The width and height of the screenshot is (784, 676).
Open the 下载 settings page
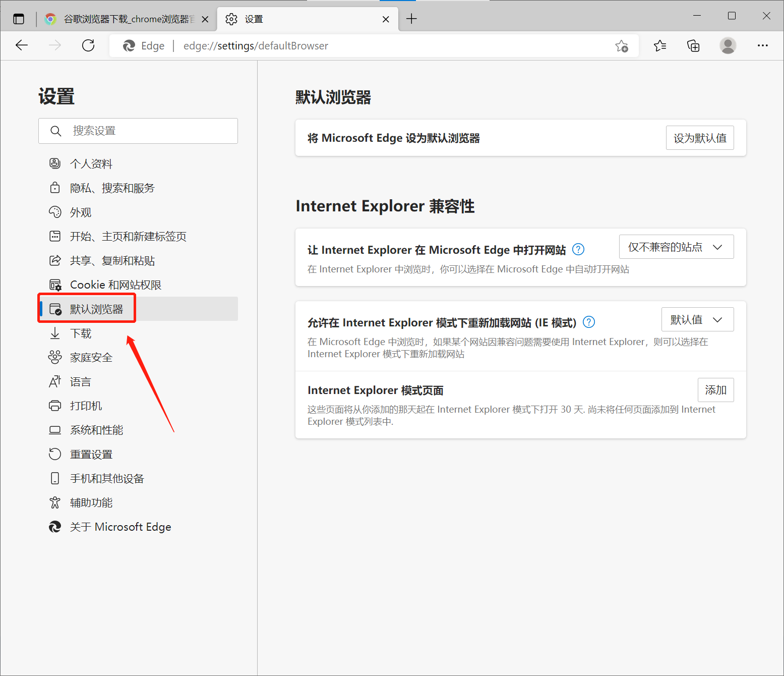click(x=80, y=333)
